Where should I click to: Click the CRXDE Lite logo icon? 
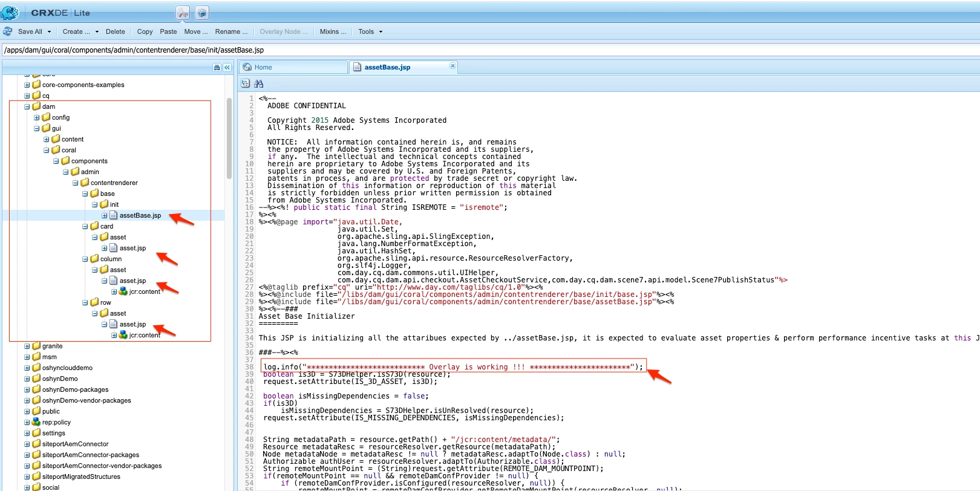[x=10, y=12]
